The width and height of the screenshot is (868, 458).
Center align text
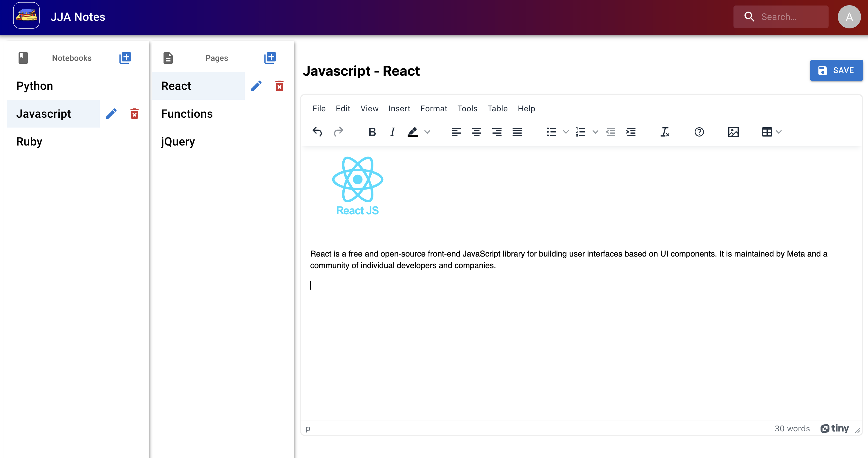coord(476,132)
